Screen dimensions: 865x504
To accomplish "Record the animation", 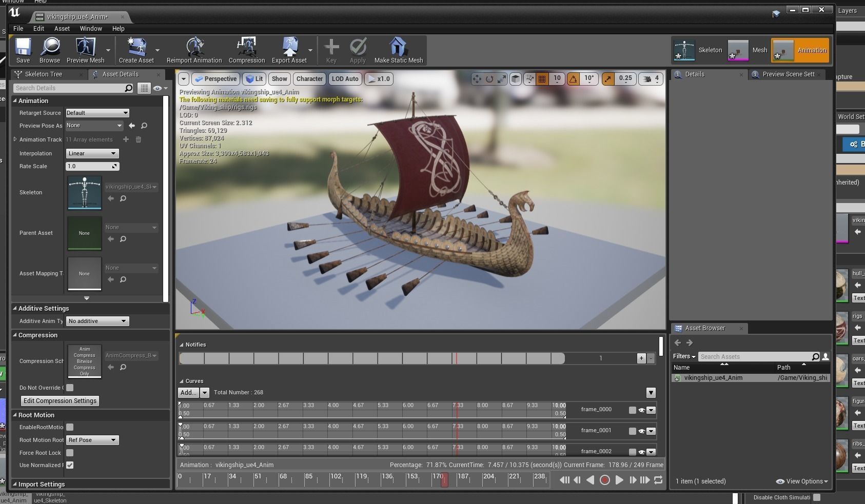I will pos(605,480).
